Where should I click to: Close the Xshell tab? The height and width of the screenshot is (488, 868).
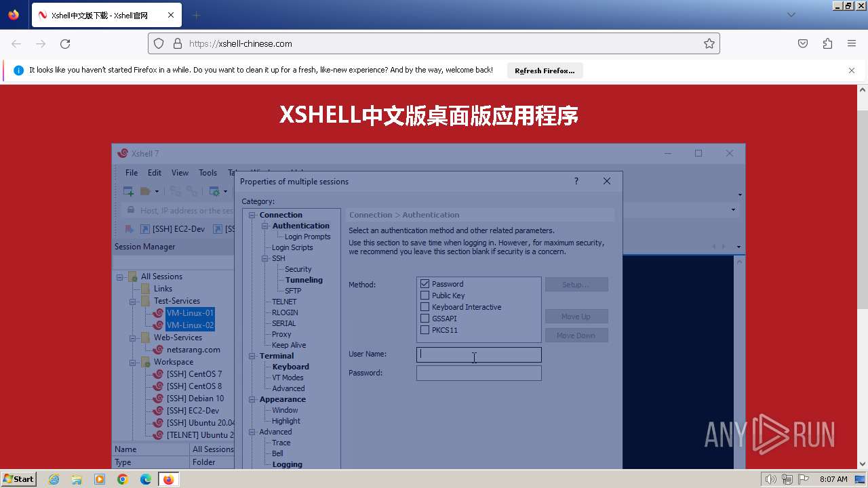[171, 15]
